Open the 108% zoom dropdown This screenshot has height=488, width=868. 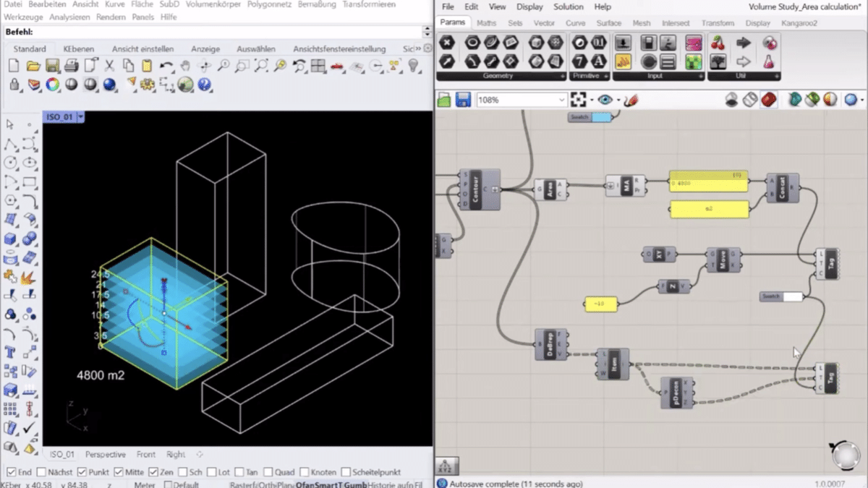[562, 100]
